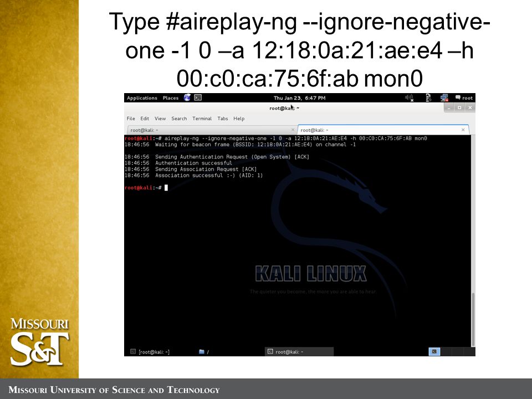Open the terminal Help menu
The width and height of the screenshot is (532, 399).
pos(239,119)
